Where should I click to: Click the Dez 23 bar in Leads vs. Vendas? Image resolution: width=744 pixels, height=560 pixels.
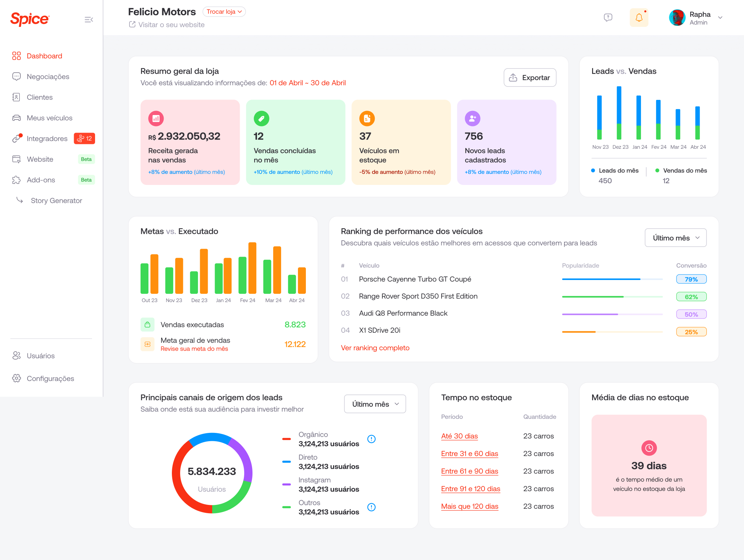tap(619, 113)
